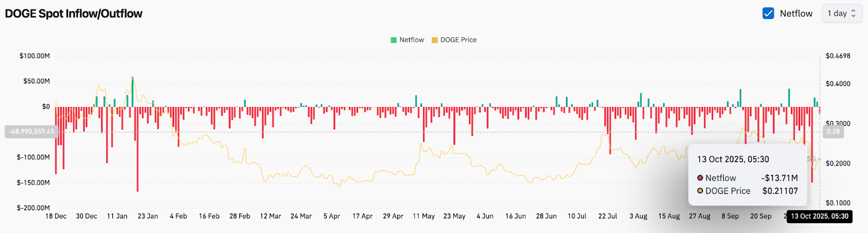
Task: Click the yellow DOGE Price legend square
Action: 435,40
